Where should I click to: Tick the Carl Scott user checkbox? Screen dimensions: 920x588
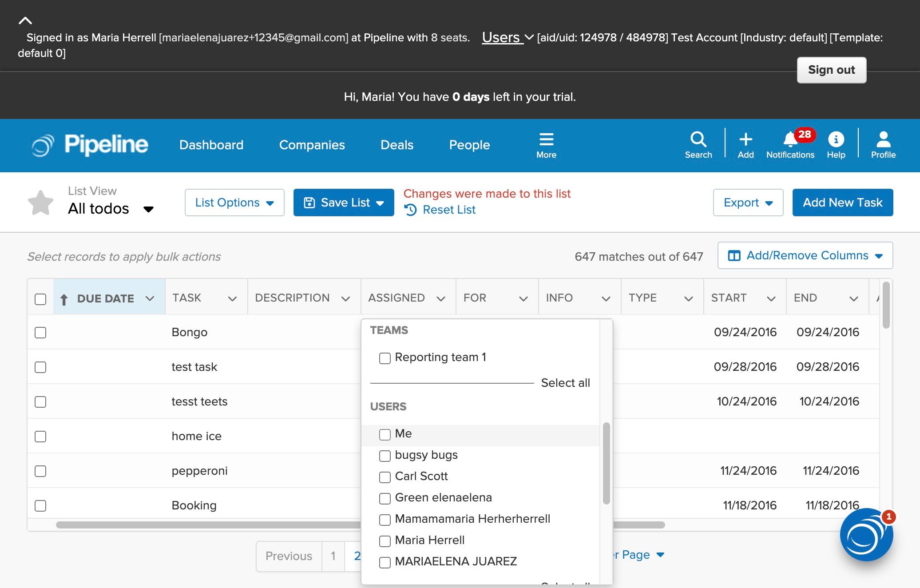point(385,477)
